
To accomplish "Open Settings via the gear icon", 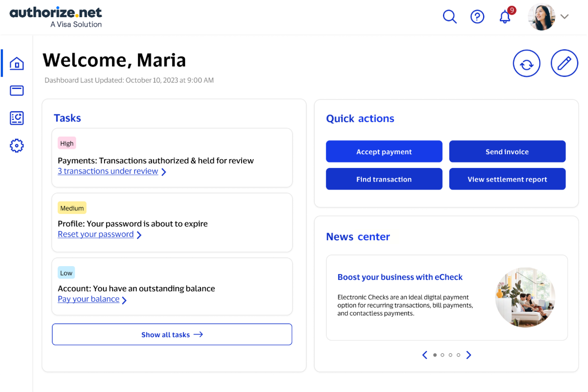I will click(17, 145).
